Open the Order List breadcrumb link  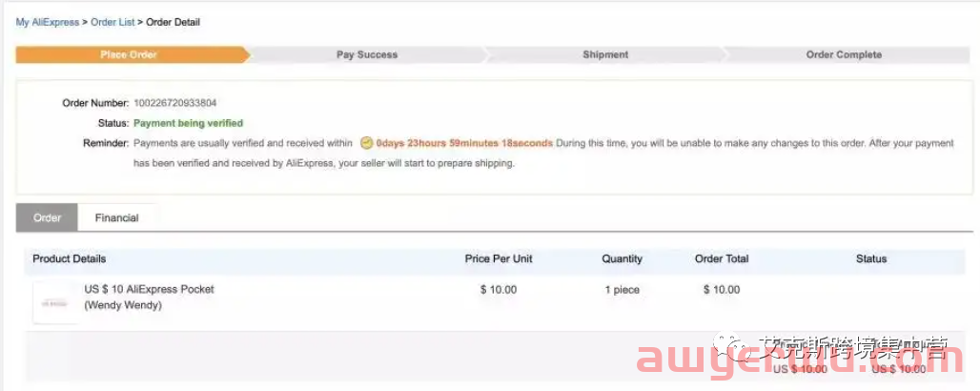point(112,22)
